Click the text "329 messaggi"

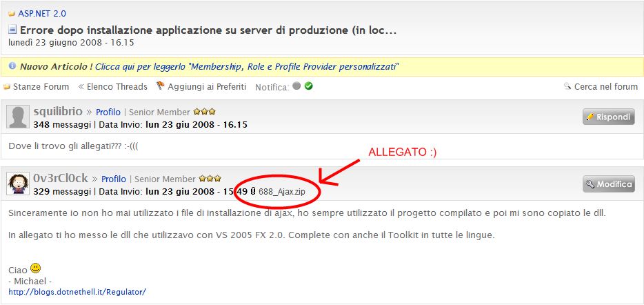tap(62, 192)
